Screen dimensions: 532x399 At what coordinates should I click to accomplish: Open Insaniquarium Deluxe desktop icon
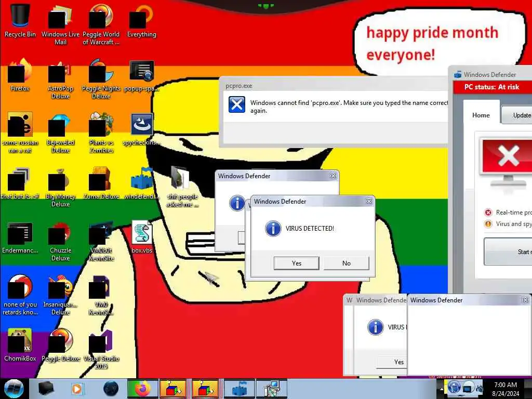coord(60,295)
